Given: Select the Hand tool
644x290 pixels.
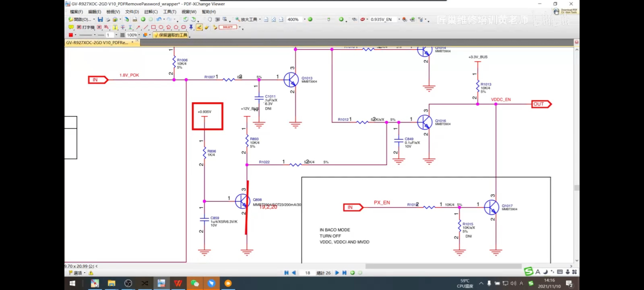Looking at the screenshot, I should pos(210,19).
